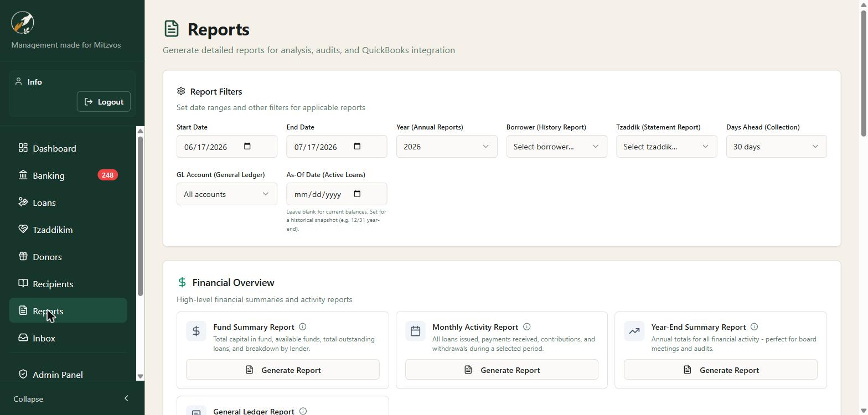This screenshot has height=415, width=868.
Task: Show info tooltip for Year-End Summary Report
Action: pos(755,327)
